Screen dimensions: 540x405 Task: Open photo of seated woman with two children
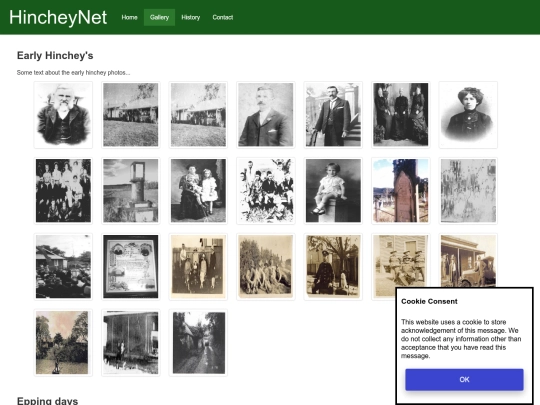tap(198, 190)
